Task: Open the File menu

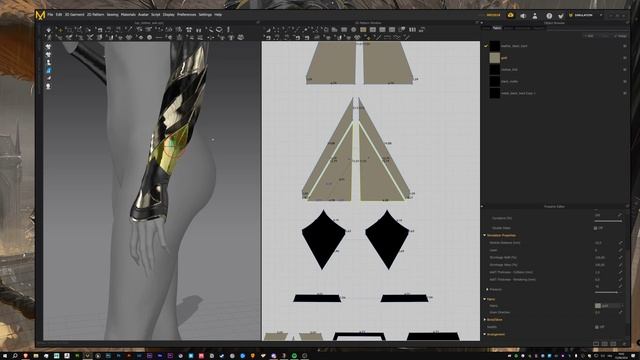Action: pos(50,15)
